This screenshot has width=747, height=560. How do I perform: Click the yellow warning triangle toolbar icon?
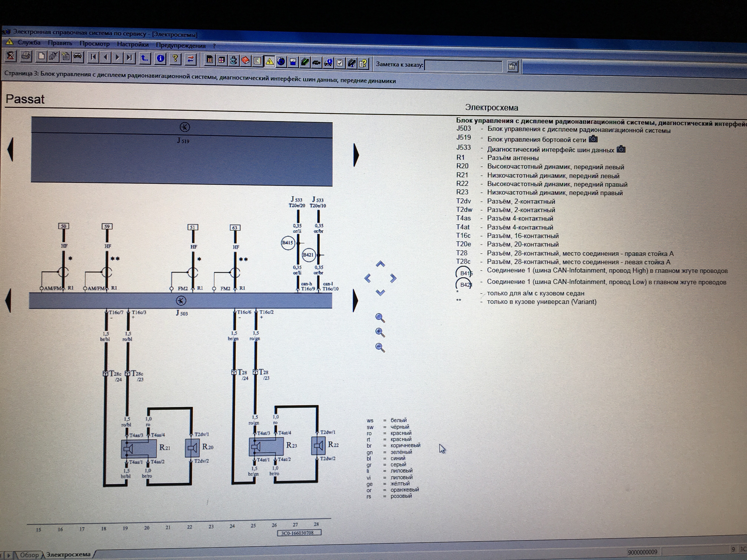point(270,61)
